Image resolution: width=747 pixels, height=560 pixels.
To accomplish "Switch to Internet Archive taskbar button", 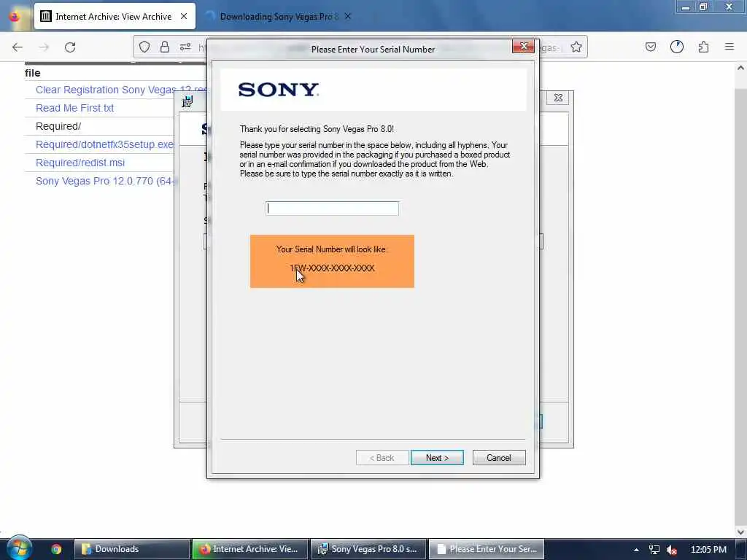I will pos(250,549).
